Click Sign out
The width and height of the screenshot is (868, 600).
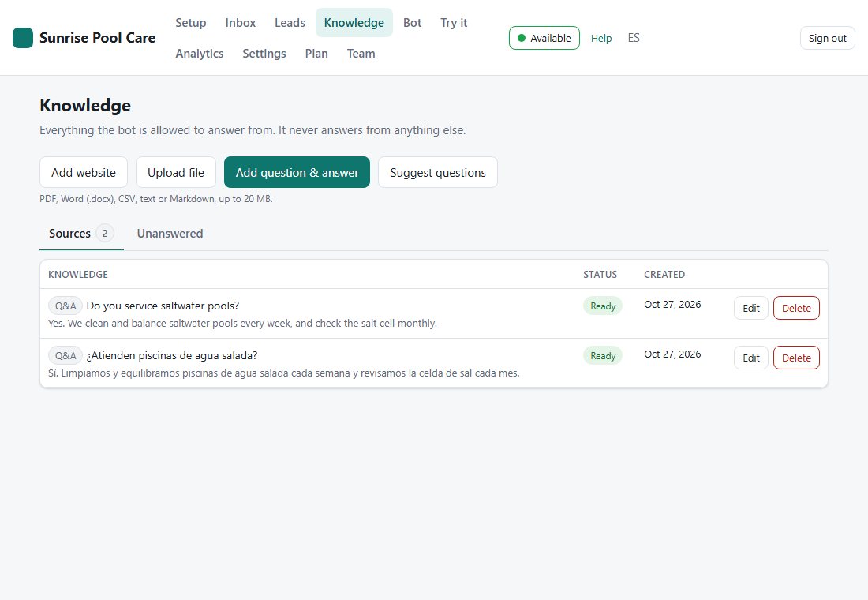[828, 38]
